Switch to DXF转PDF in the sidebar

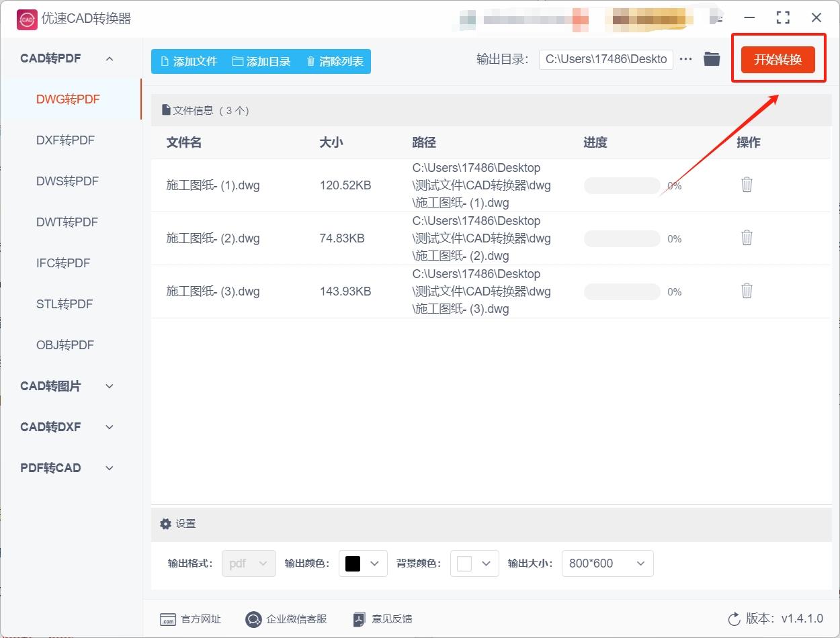pyautogui.click(x=63, y=140)
